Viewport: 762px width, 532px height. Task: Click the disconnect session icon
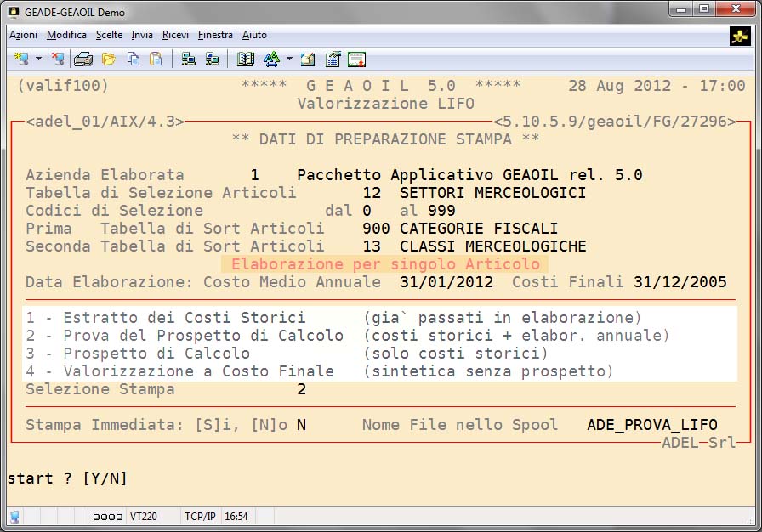coord(58,59)
